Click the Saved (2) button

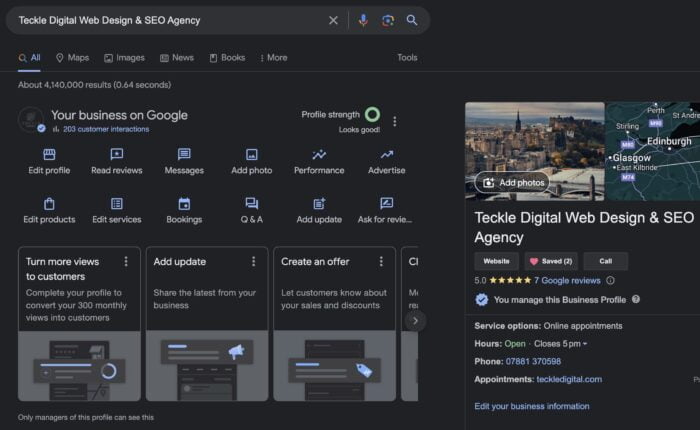[551, 261]
